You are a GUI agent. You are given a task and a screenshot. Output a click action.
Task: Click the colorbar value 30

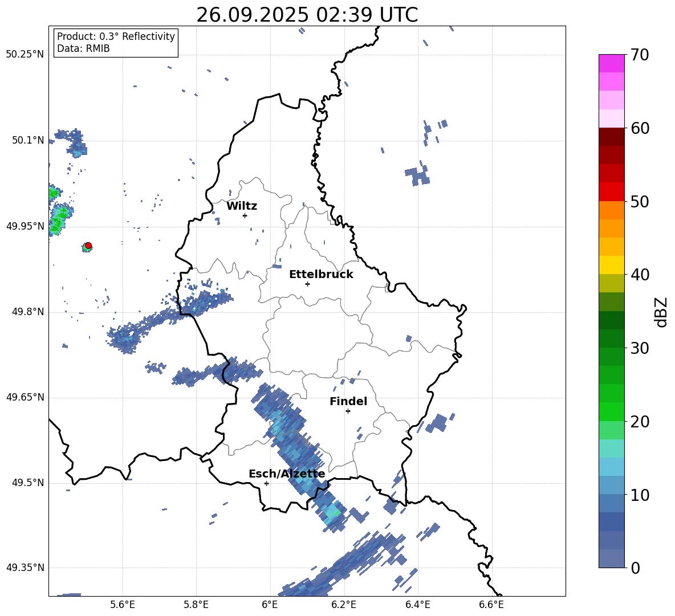pos(640,348)
